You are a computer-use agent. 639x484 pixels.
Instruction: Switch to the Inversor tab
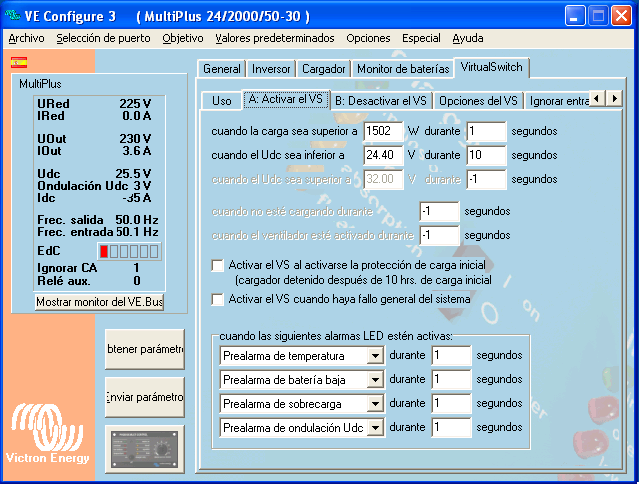(x=271, y=69)
